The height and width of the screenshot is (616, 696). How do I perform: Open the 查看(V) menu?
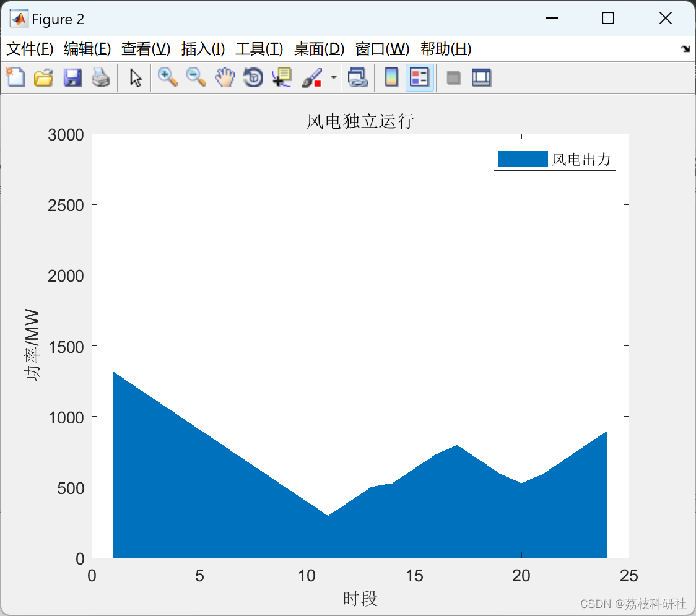click(x=146, y=49)
